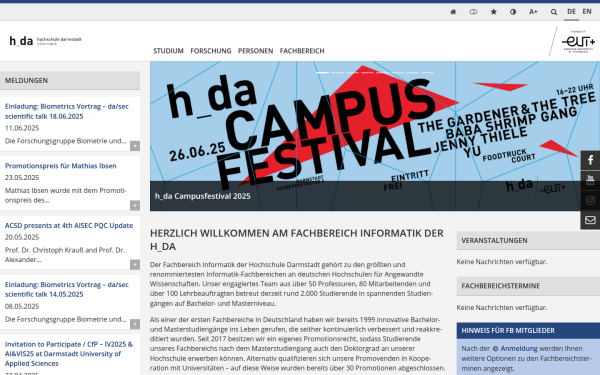This screenshot has width=600, height=375.
Task: Open Einladung: Biometrics Vortrag talk 18.06.2025 link
Action: pyautogui.click(x=67, y=111)
